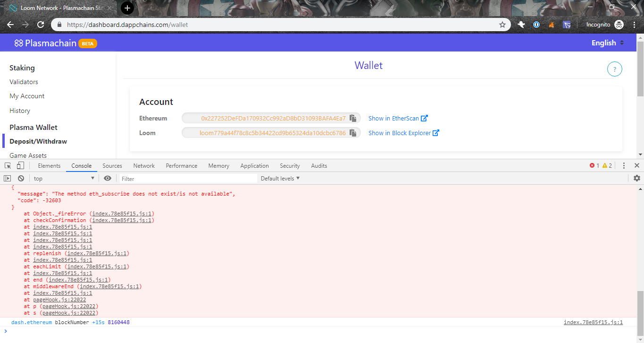This screenshot has width=644, height=343.
Task: Open the DevTools settings gear
Action: tap(636, 178)
